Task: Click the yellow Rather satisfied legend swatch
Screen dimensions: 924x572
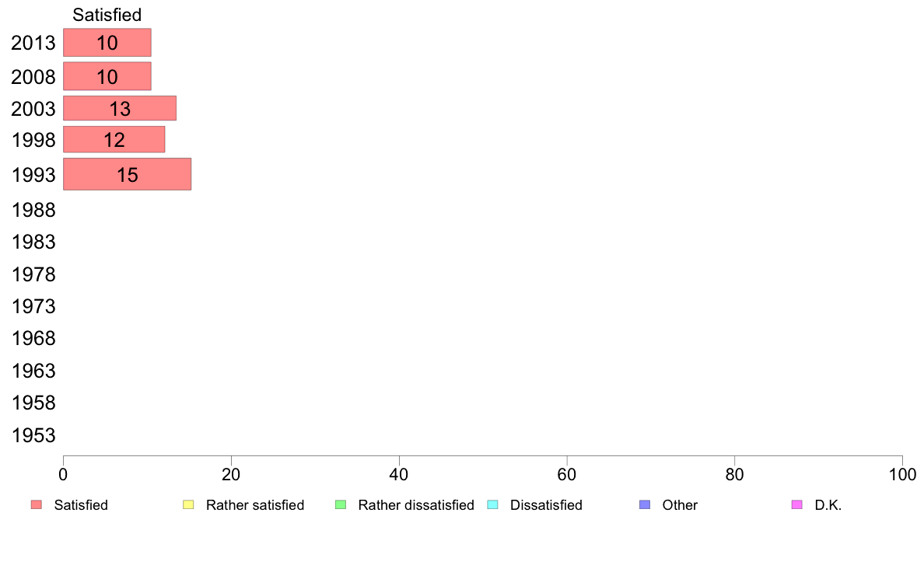Action: (x=188, y=505)
